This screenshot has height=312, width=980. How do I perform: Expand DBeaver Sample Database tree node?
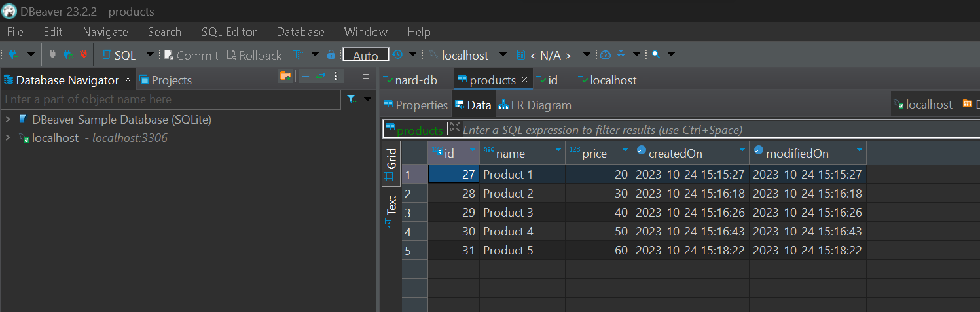point(8,120)
